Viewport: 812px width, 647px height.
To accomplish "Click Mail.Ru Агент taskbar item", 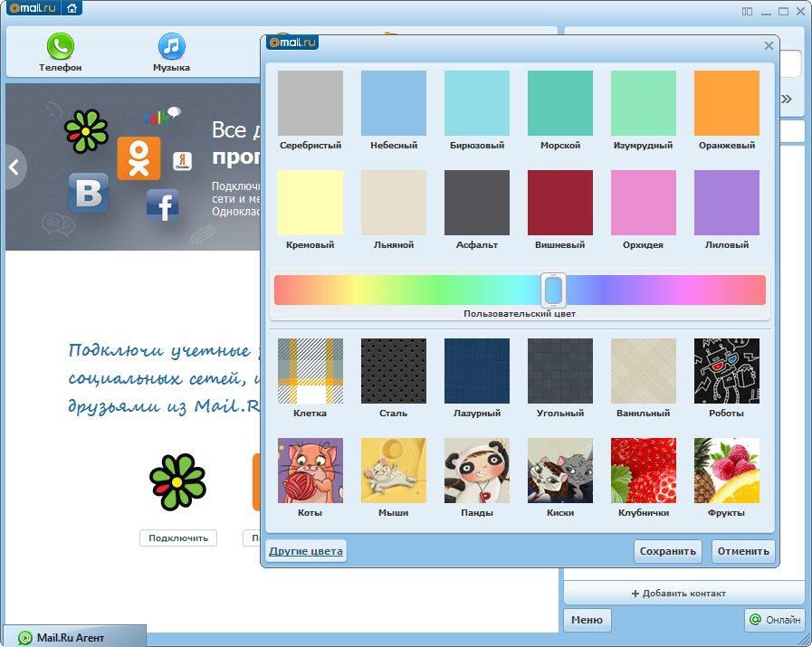I will pos(72,637).
